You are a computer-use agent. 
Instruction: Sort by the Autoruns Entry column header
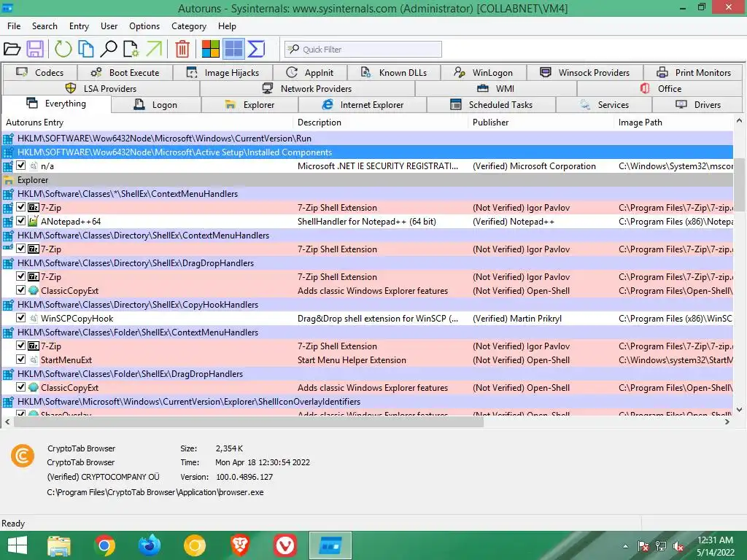click(x=147, y=122)
